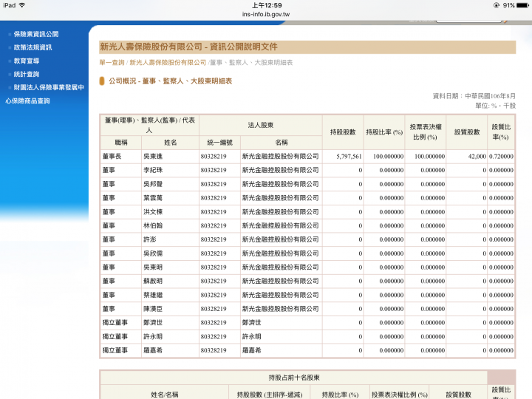532x399 pixels.
Task: Click the 投票表決權比例 column header
Action: pos(426,132)
